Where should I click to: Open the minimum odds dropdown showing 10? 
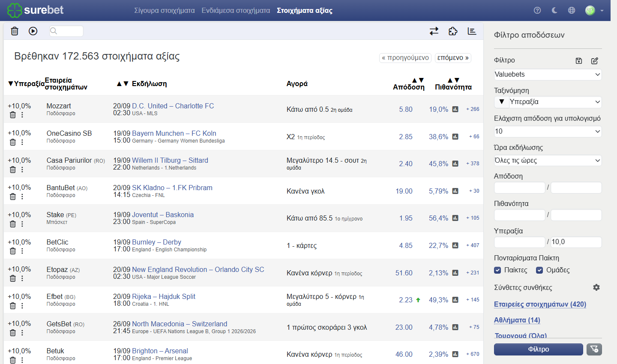pos(548,131)
